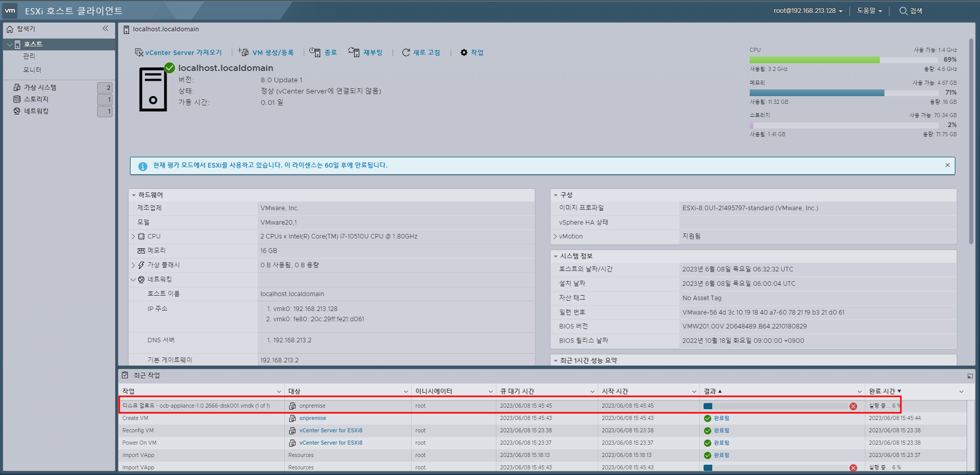Open the 관리 (Manage) entry under Host
Image resolution: width=980 pixels, height=475 pixels.
29,56
